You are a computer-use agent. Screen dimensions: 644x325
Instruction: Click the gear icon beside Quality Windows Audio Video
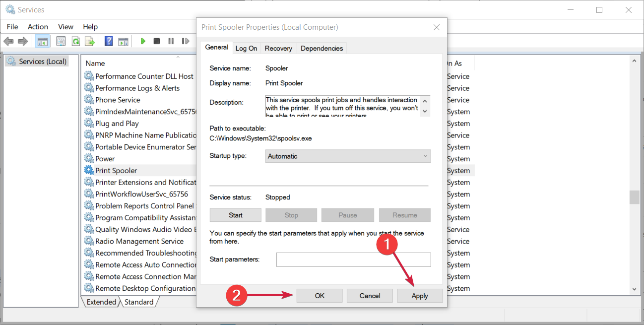pyautogui.click(x=89, y=229)
